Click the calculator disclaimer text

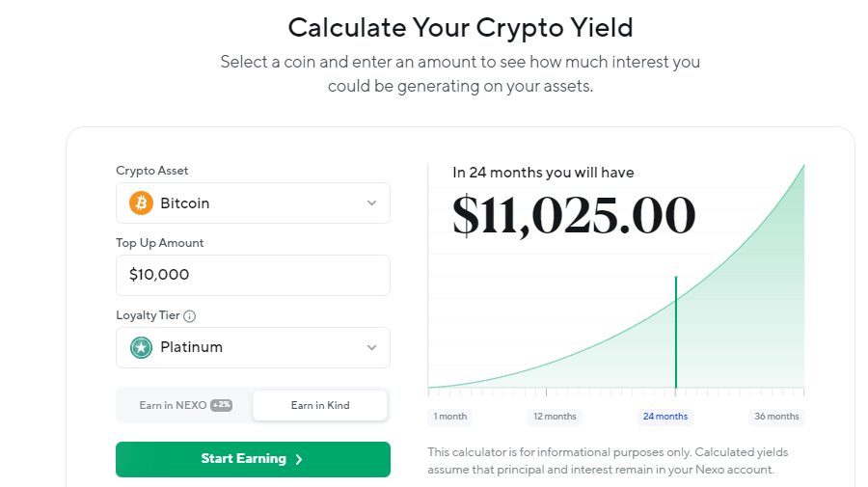click(608, 461)
